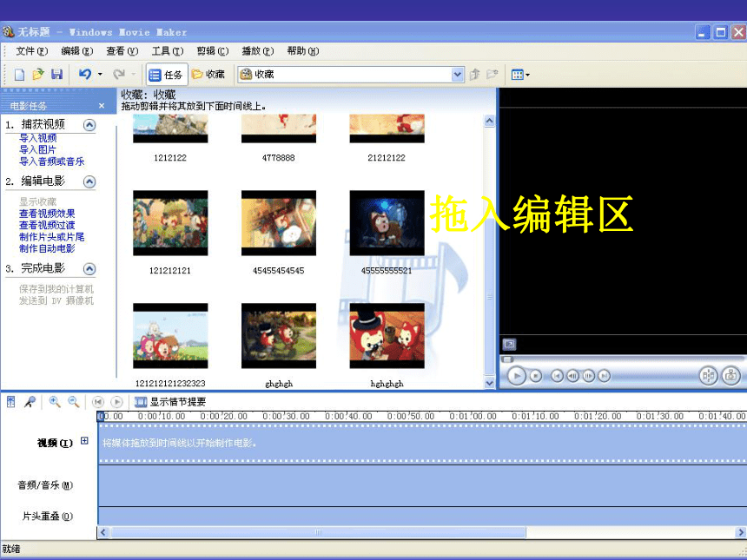Click the New Project icon
Image resolution: width=747 pixels, height=560 pixels.
coord(19,75)
